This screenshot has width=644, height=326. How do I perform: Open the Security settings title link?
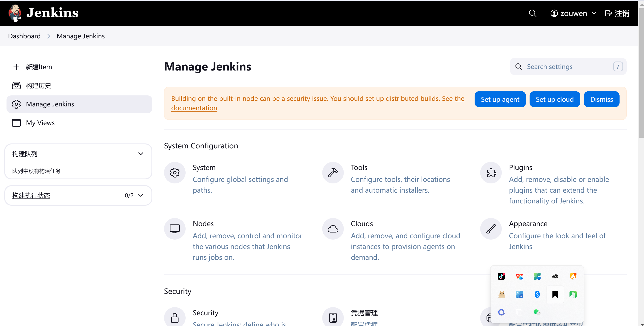205,313
